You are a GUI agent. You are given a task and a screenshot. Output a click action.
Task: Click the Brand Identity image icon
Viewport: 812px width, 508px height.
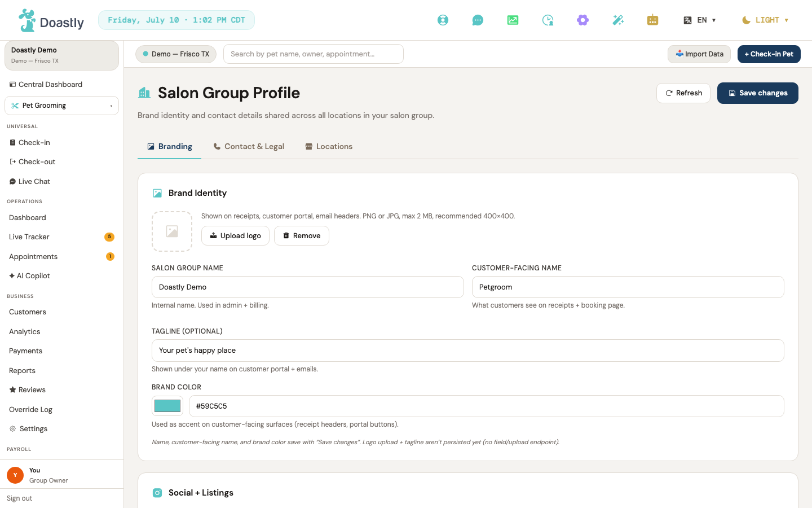coord(157,193)
